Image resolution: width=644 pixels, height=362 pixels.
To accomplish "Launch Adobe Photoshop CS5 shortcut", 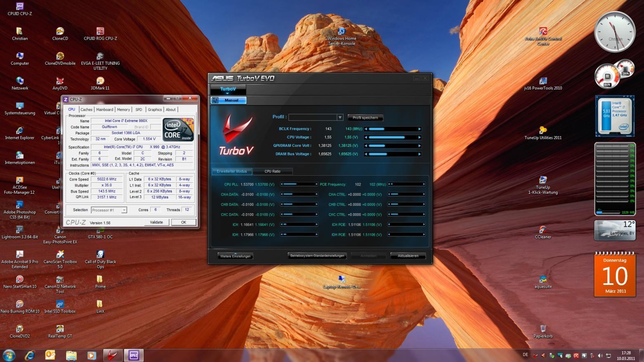I will click(19, 210).
